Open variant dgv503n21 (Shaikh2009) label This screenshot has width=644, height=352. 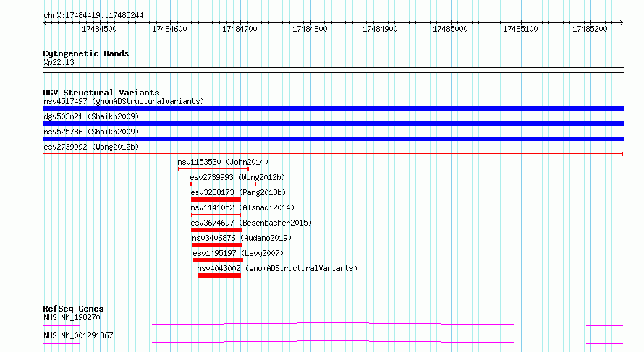click(91, 116)
